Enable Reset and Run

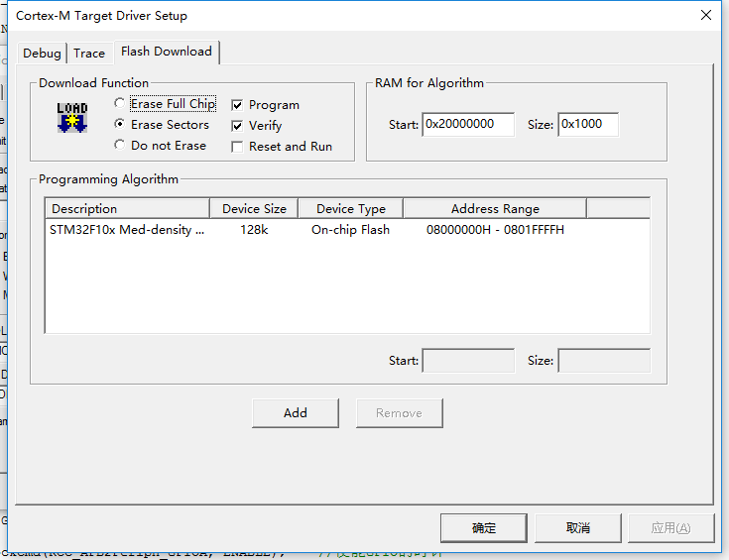coord(237,147)
